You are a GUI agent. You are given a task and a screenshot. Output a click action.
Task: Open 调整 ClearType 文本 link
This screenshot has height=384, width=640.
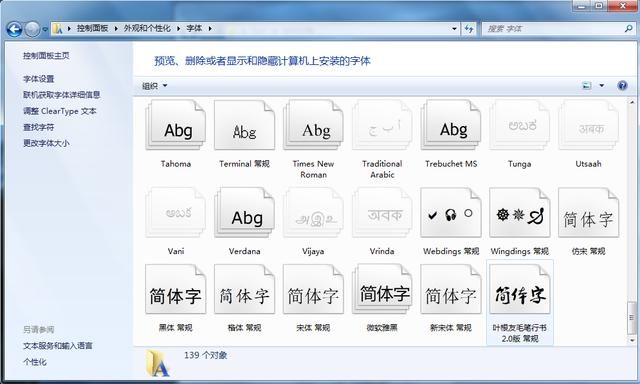click(60, 111)
